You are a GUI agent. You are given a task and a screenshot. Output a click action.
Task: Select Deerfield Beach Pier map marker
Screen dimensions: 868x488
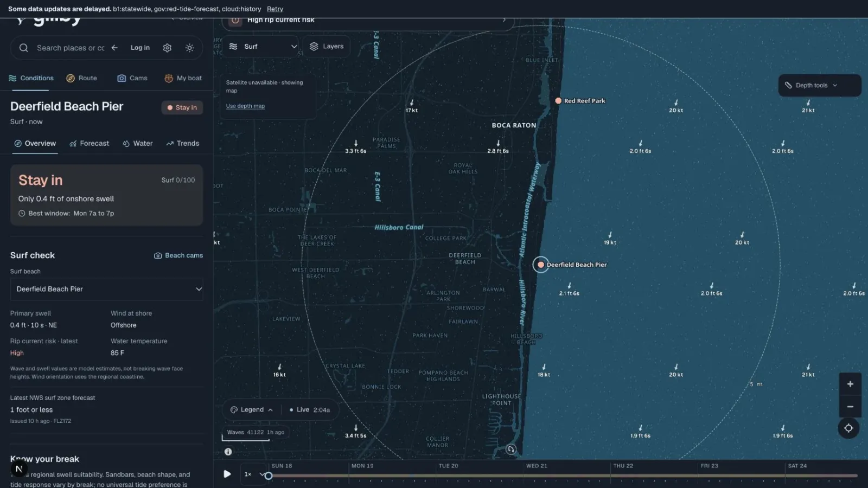click(540, 265)
